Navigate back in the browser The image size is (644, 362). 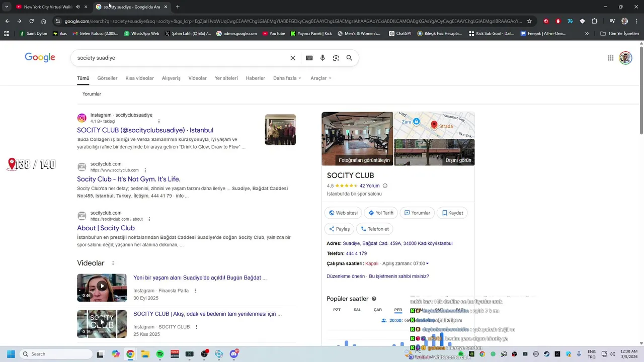pos(7,21)
